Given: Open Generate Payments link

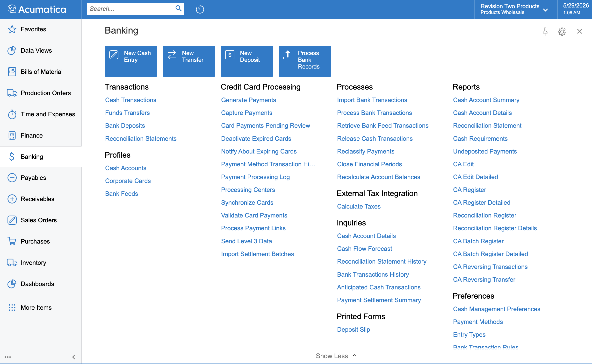Looking at the screenshot, I should click(x=248, y=100).
